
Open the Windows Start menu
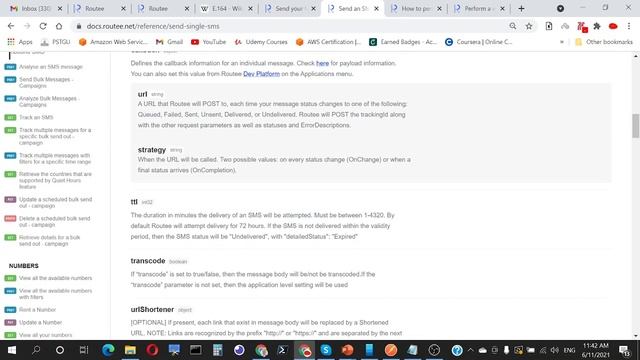click(12, 350)
